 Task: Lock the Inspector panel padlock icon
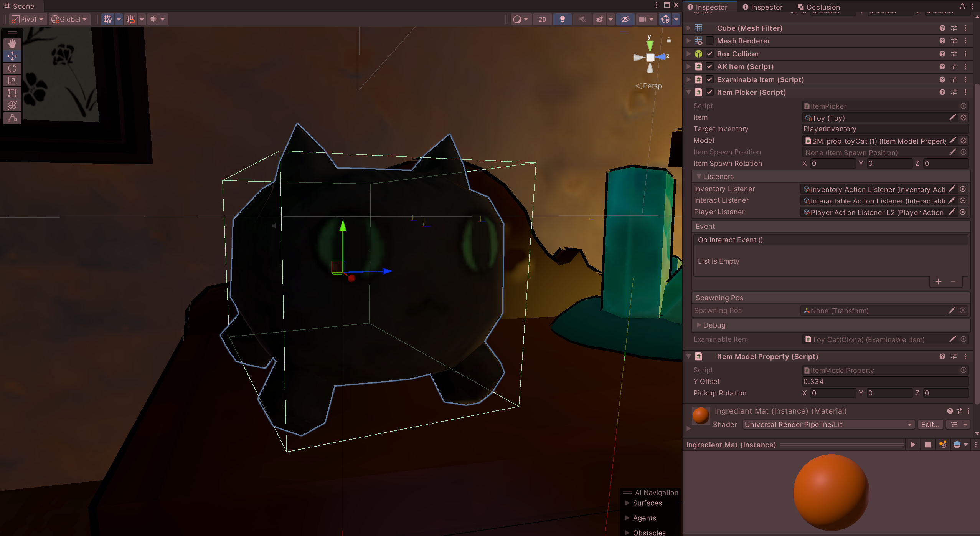962,7
